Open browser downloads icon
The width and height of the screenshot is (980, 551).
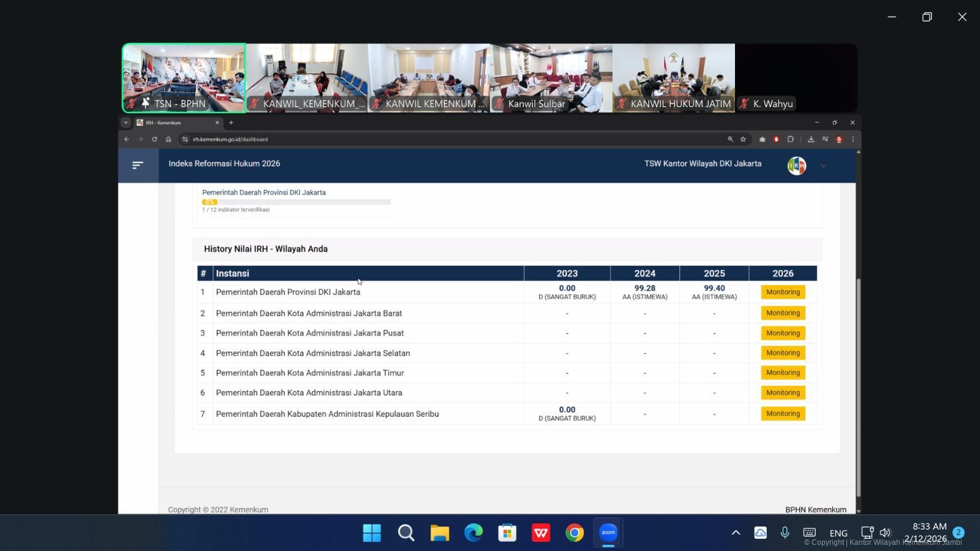click(811, 140)
